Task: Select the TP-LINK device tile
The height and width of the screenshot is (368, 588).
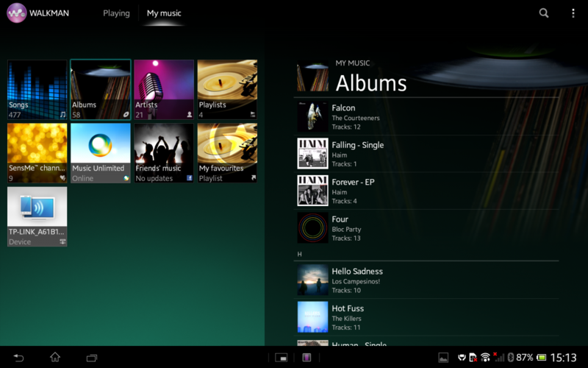Action: pos(37,216)
